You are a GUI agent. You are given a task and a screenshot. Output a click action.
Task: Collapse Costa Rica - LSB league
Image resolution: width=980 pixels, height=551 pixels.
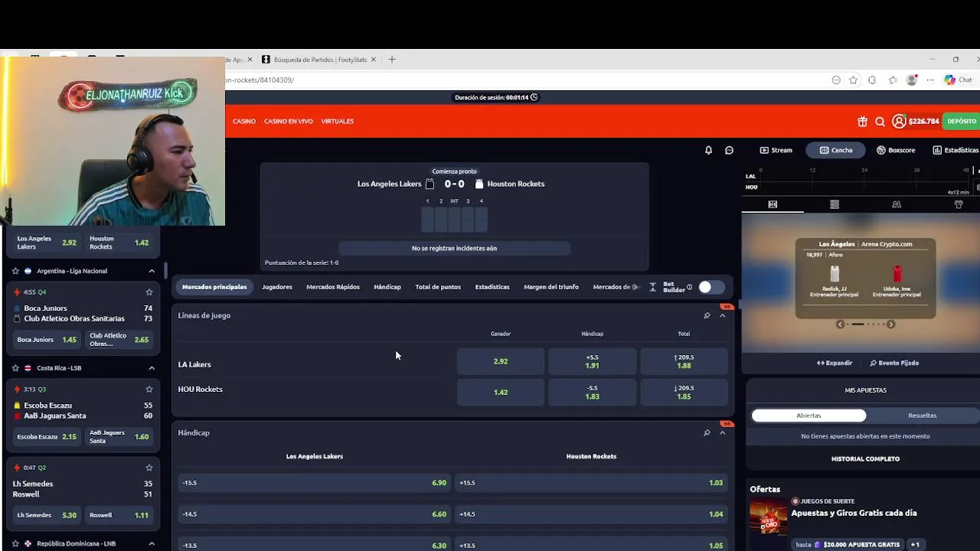(152, 368)
